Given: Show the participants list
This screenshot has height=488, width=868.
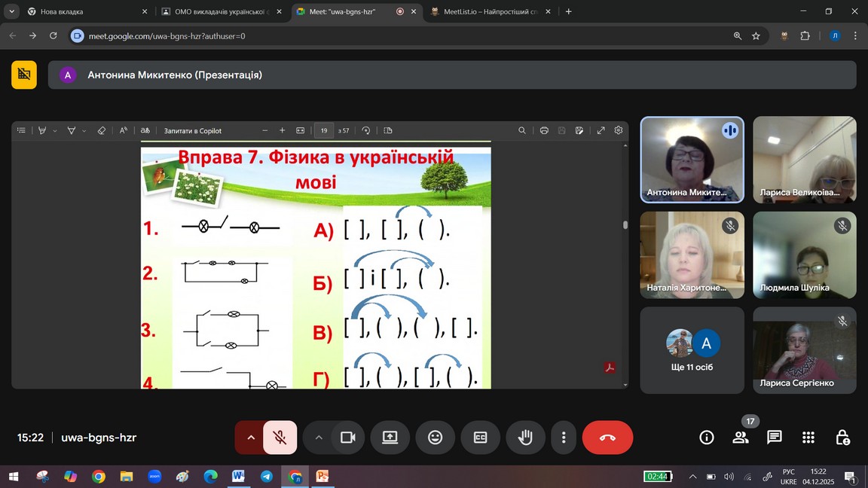Looking at the screenshot, I should coord(741,438).
